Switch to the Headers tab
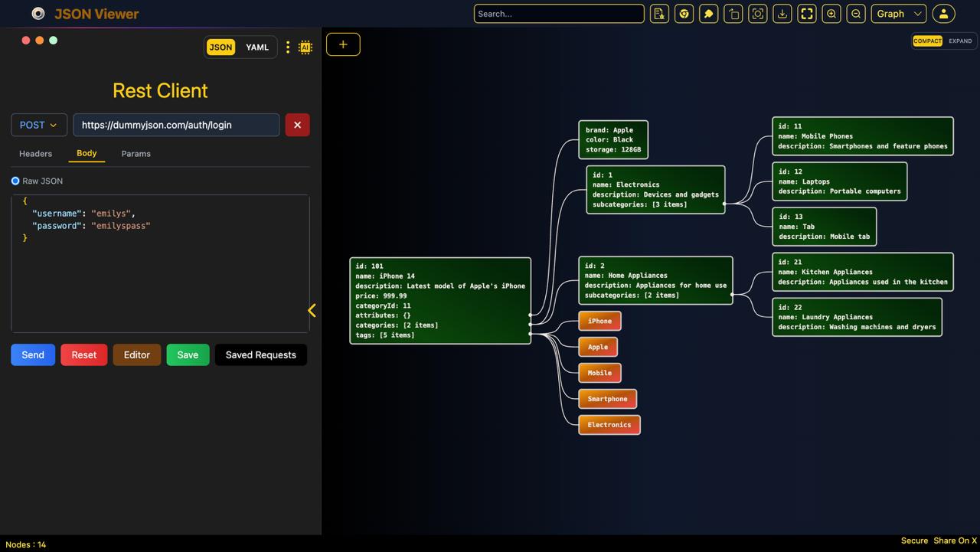 click(36, 154)
